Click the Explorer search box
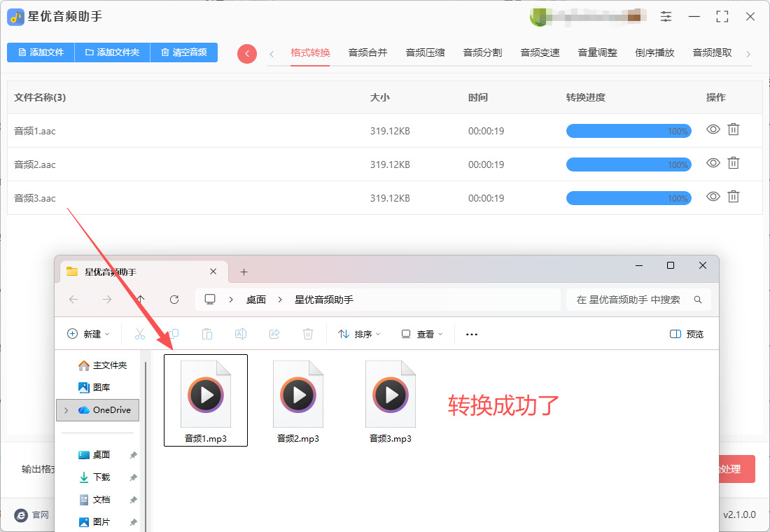 pyautogui.click(x=638, y=300)
